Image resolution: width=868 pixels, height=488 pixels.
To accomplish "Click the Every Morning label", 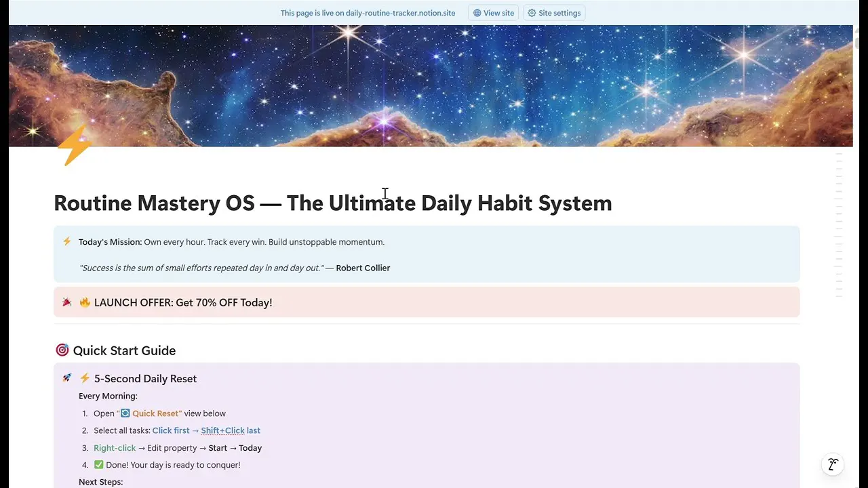I will tap(108, 396).
